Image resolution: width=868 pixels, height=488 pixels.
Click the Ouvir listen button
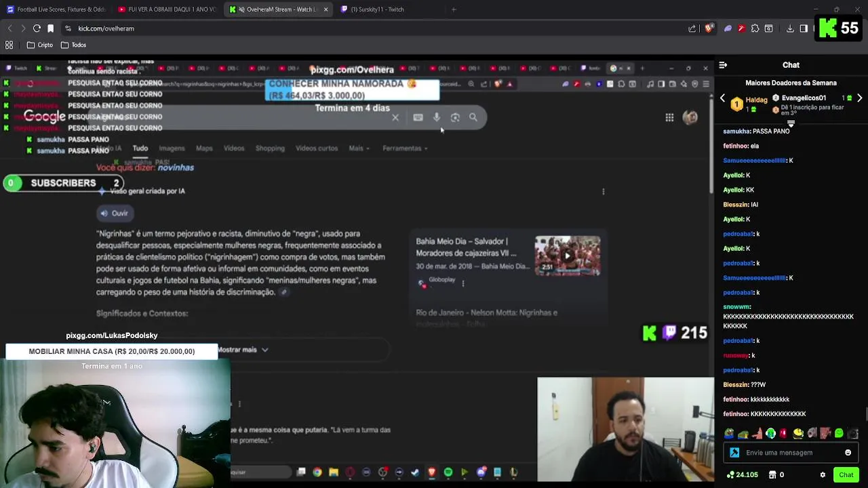(114, 213)
